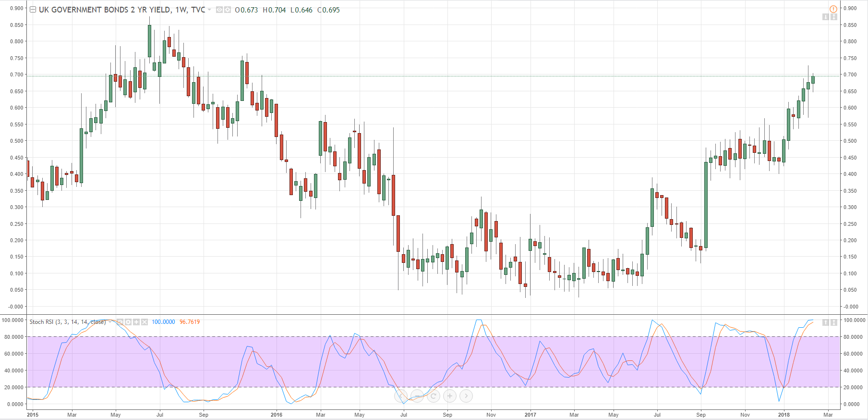Open Stoch RSI format settings gear
This screenshot has width=868, height=420.
[128, 322]
